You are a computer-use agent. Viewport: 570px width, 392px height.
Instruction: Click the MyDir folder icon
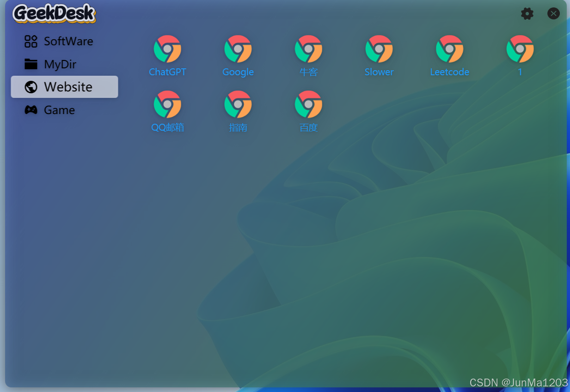(x=31, y=64)
